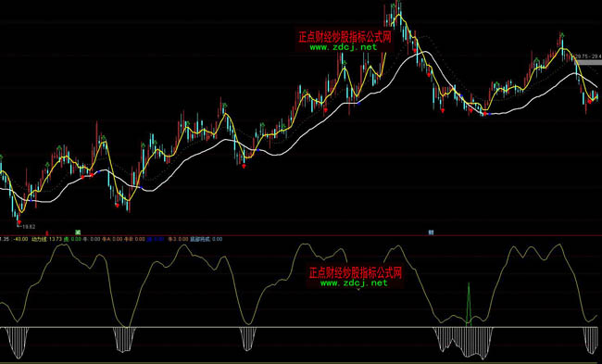Open the lower green www.zdcj.net link
Image resolution: width=602 pixels, height=364 pixels.
click(x=354, y=283)
